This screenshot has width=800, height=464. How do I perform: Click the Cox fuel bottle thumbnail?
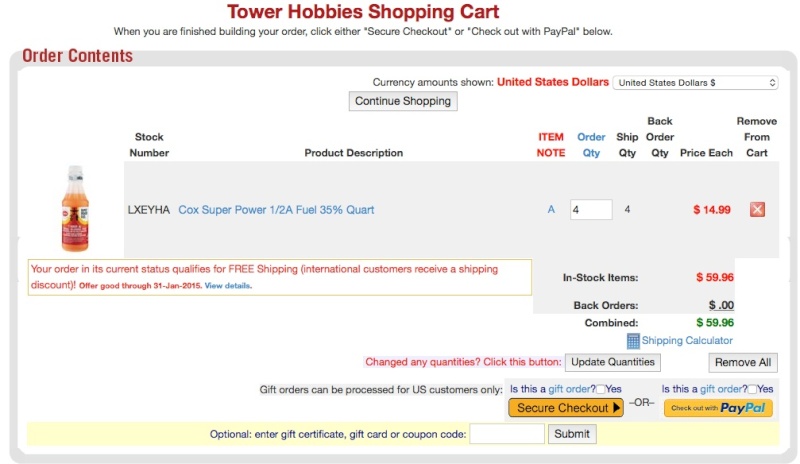click(x=75, y=208)
